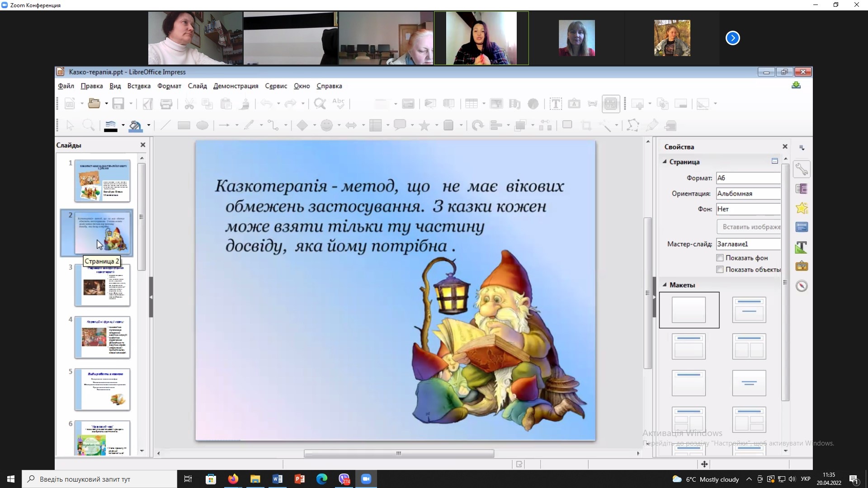This screenshot has width=868, height=488.
Task: Open Properties wrench icon in sidebar
Action: pyautogui.click(x=802, y=169)
